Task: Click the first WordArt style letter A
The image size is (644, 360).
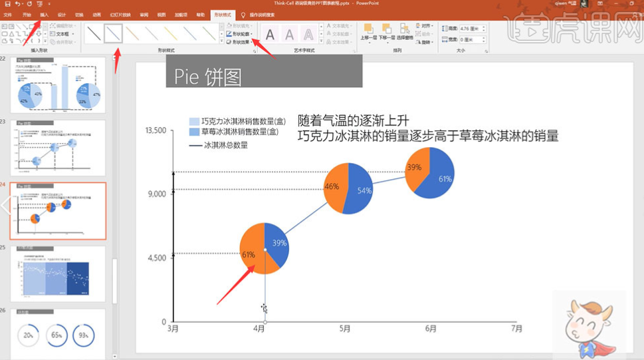Action: [x=270, y=34]
